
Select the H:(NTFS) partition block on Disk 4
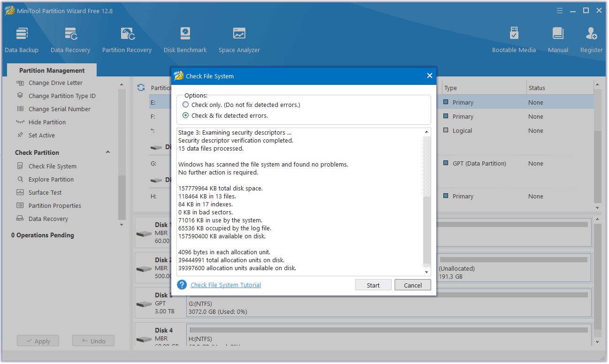point(389,335)
